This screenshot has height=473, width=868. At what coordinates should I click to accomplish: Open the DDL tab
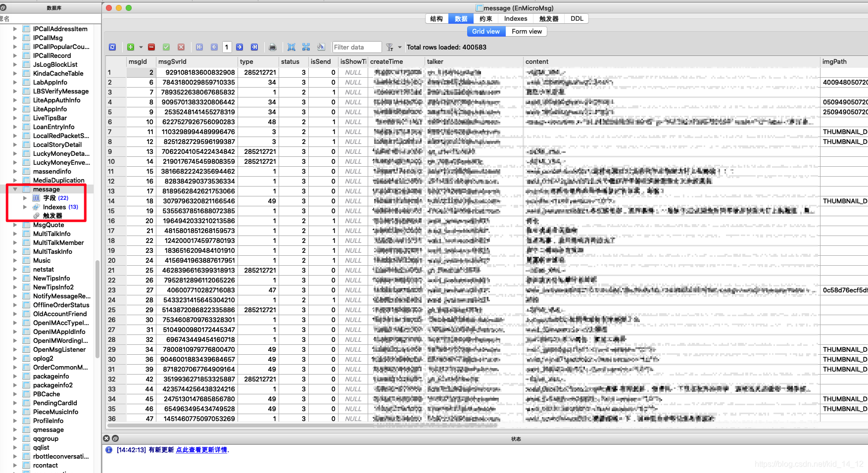(x=577, y=19)
